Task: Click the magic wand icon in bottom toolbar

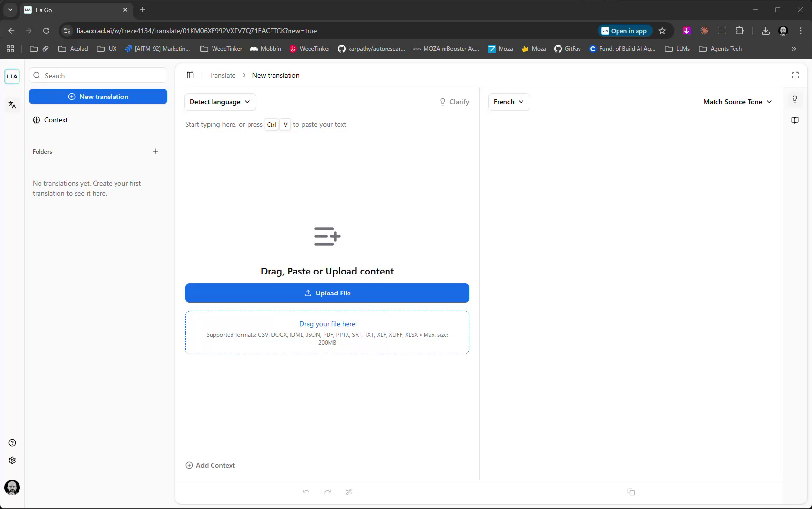Action: (349, 492)
